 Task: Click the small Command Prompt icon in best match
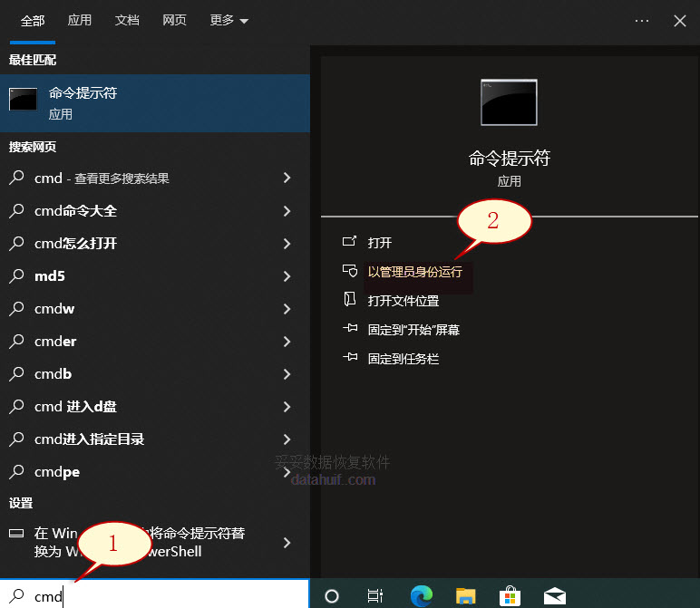24,99
